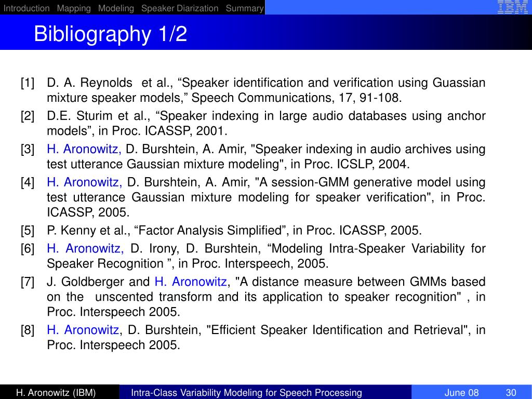Select reference label [6]

tap(28, 249)
